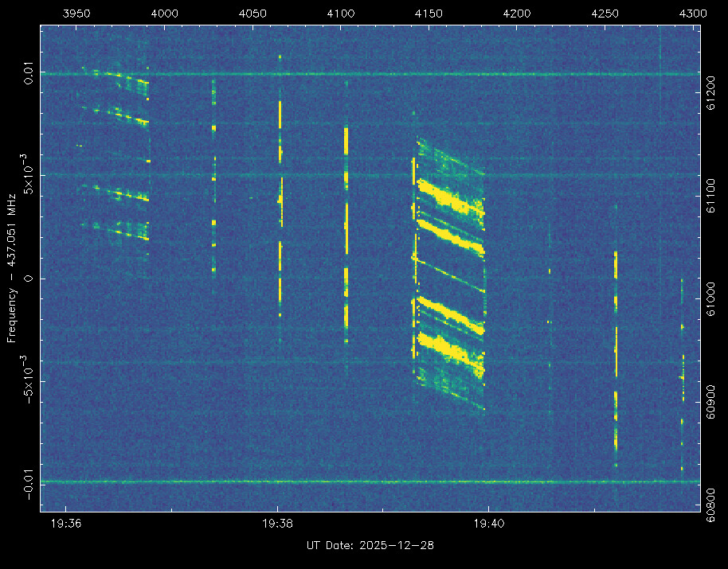This screenshot has height=569, width=728.
Task: Select the 4250 top axis tick label
Action: (605, 14)
